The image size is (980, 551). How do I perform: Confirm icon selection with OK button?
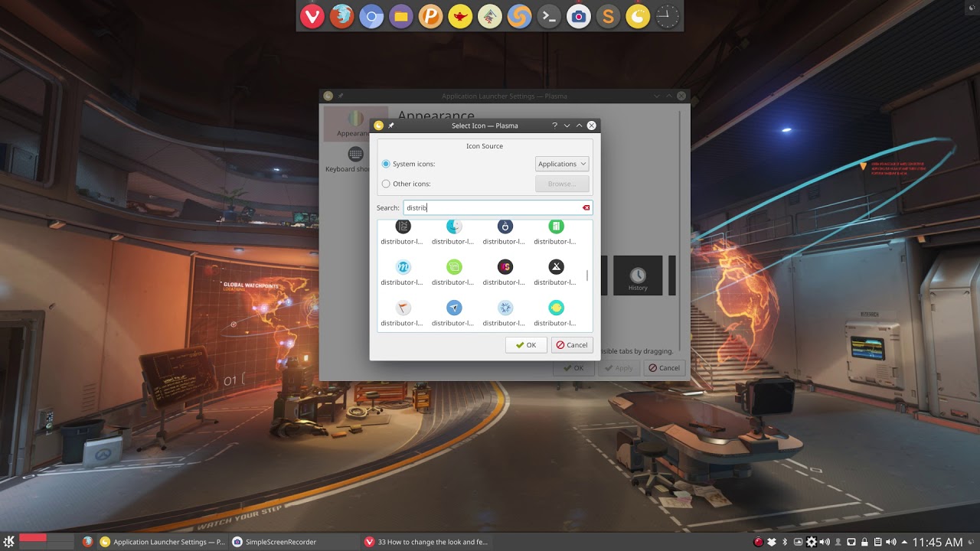[526, 345]
